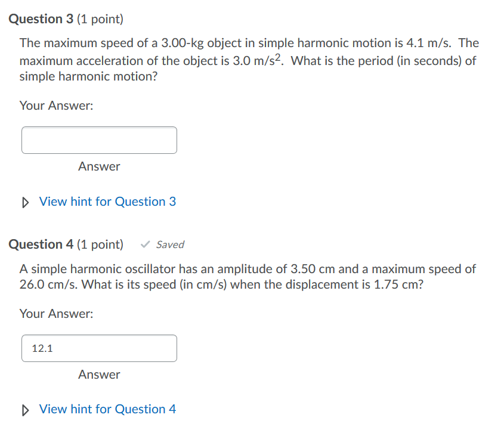Click the Answer label under Question 3's box
Image resolution: width=504 pixels, height=430 pixels.
coord(99,166)
